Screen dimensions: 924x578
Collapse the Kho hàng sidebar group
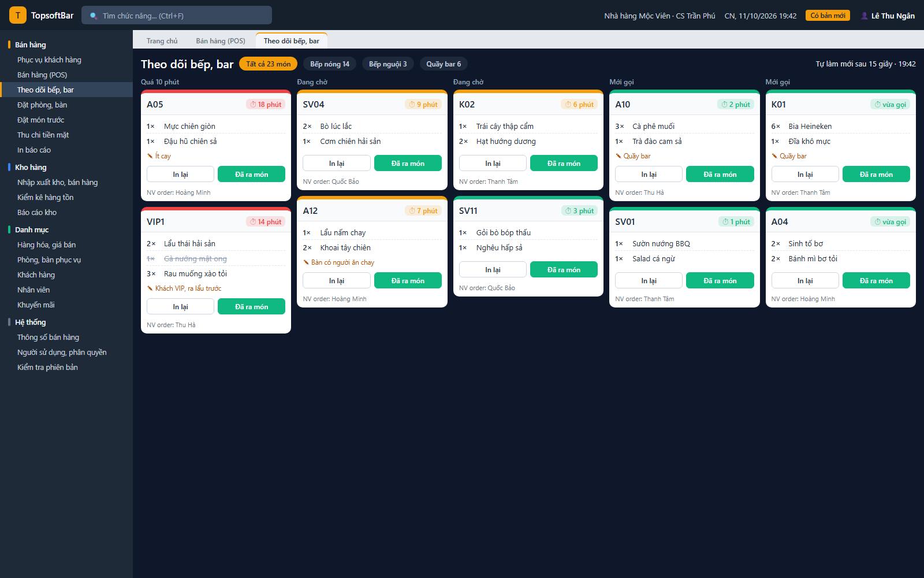point(31,167)
